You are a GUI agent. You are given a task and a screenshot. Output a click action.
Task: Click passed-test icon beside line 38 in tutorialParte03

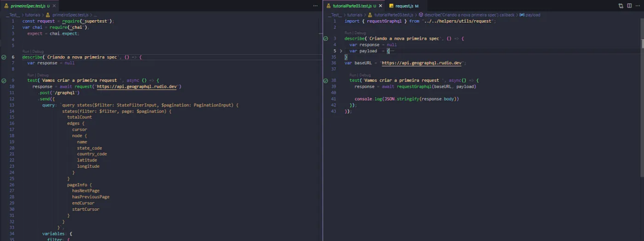click(x=326, y=81)
